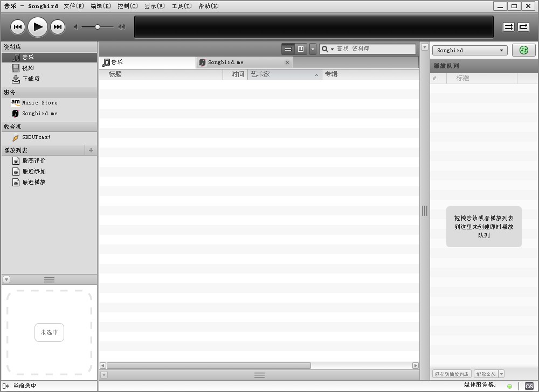Open the view options dropdown arrow
This screenshot has height=392, width=539.
coord(313,49)
